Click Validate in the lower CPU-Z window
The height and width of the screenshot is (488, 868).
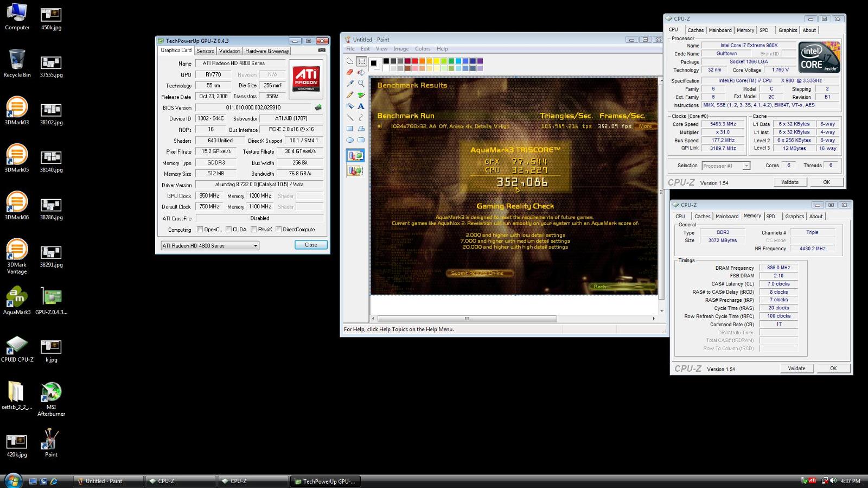796,369
